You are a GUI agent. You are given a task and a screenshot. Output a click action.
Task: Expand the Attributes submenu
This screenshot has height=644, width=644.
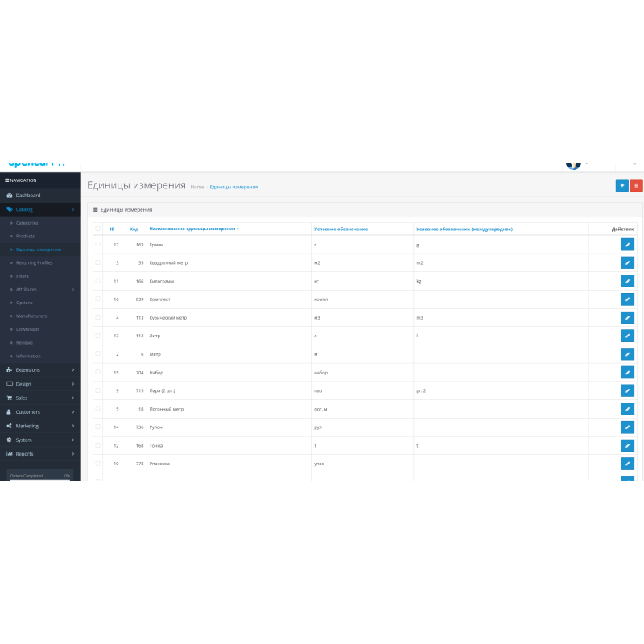27,289
